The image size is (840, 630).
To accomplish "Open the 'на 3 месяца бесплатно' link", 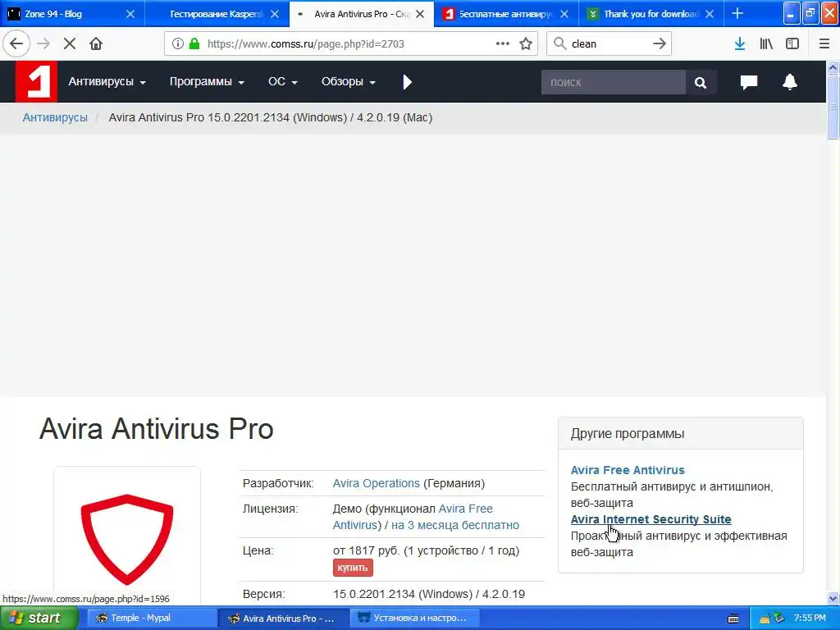I will coord(455,525).
